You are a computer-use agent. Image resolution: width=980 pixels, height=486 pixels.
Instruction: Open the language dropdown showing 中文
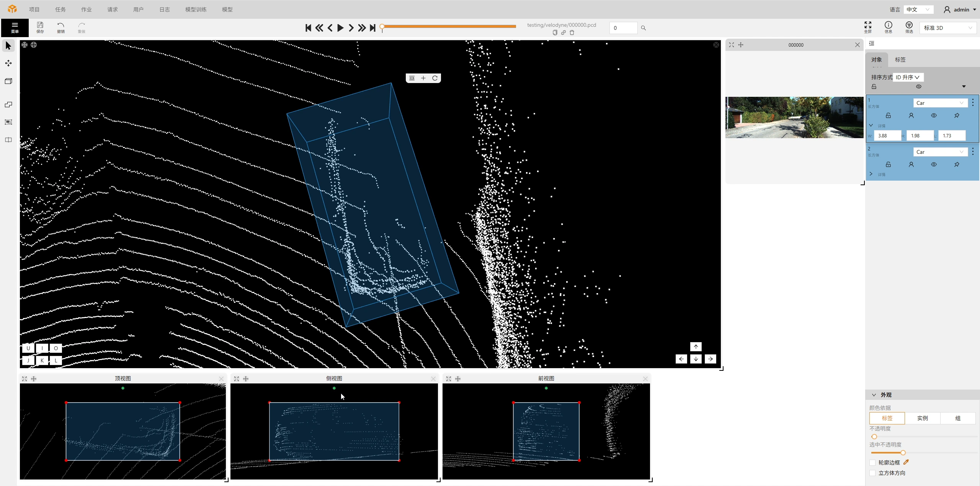click(x=918, y=10)
